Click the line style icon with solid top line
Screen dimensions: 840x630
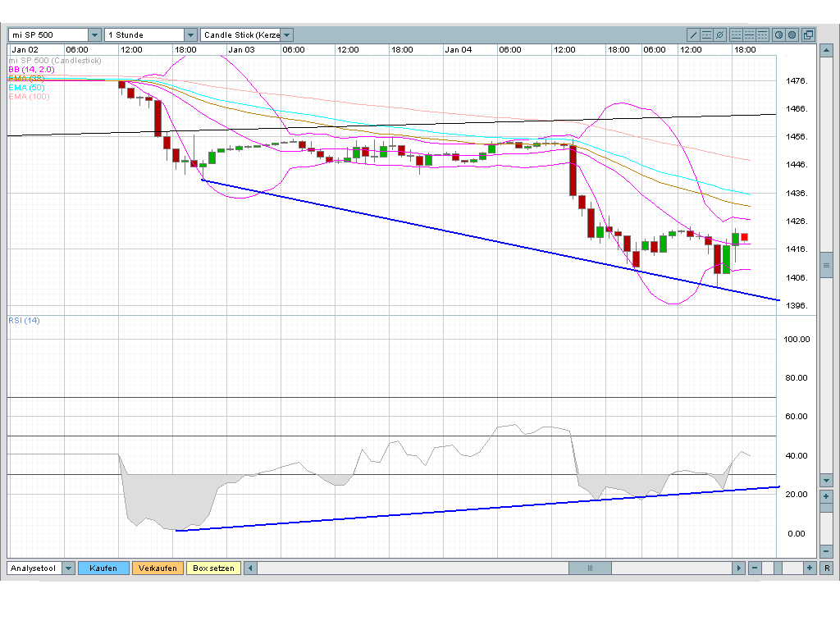click(x=762, y=34)
